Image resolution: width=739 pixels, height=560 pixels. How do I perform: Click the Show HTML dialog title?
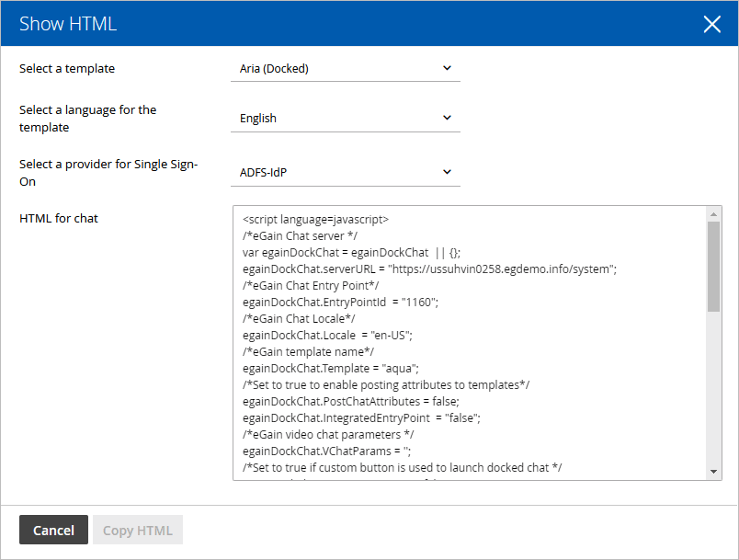(x=68, y=24)
